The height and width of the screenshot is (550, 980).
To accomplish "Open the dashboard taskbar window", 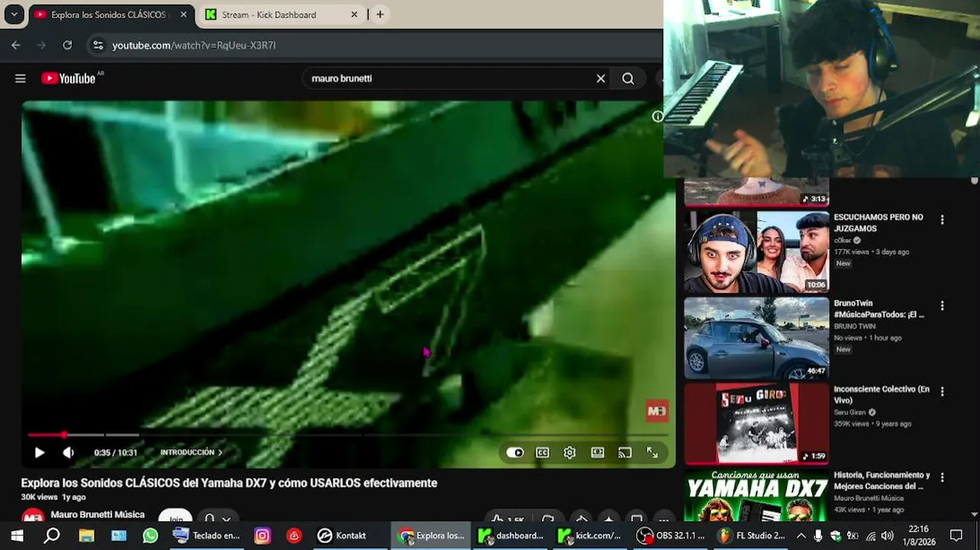I will click(511, 535).
